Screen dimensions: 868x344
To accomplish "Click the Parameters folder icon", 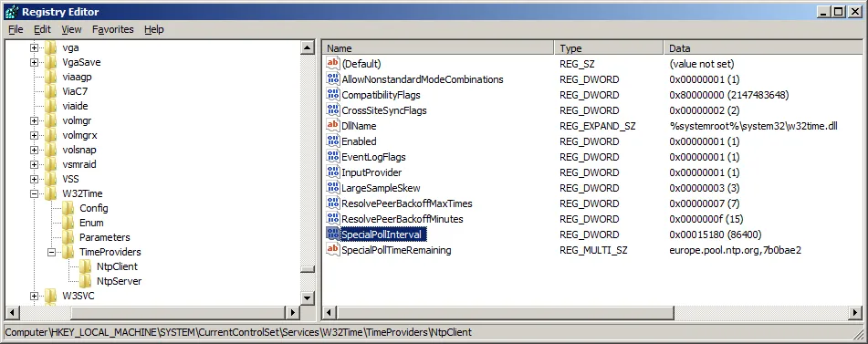I will 68,237.
